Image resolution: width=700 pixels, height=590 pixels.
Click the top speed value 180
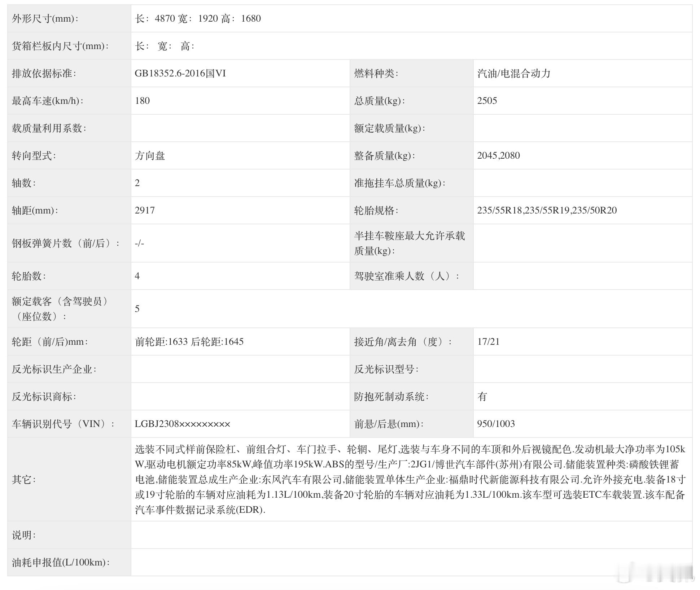point(142,101)
